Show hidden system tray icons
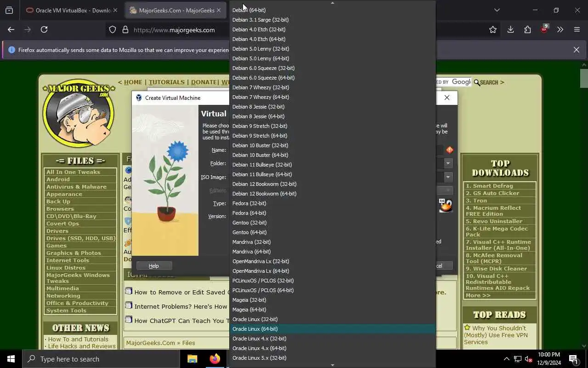This screenshot has width=588, height=368. [x=506, y=359]
